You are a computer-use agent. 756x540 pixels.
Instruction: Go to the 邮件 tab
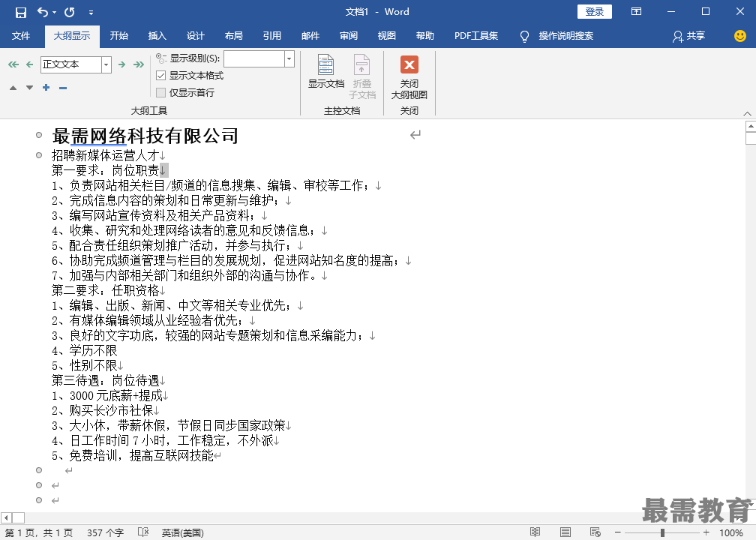310,36
